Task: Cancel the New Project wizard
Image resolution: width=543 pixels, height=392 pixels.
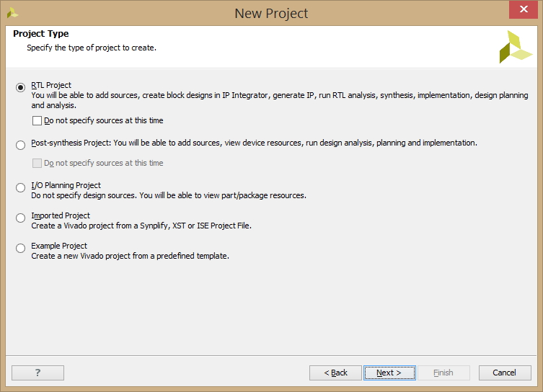Action: tap(505, 373)
